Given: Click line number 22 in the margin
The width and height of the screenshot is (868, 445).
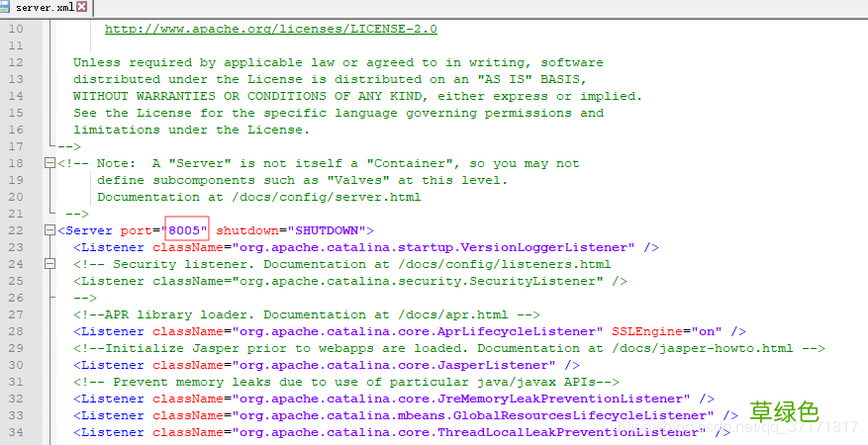Looking at the screenshot, I should (16, 230).
